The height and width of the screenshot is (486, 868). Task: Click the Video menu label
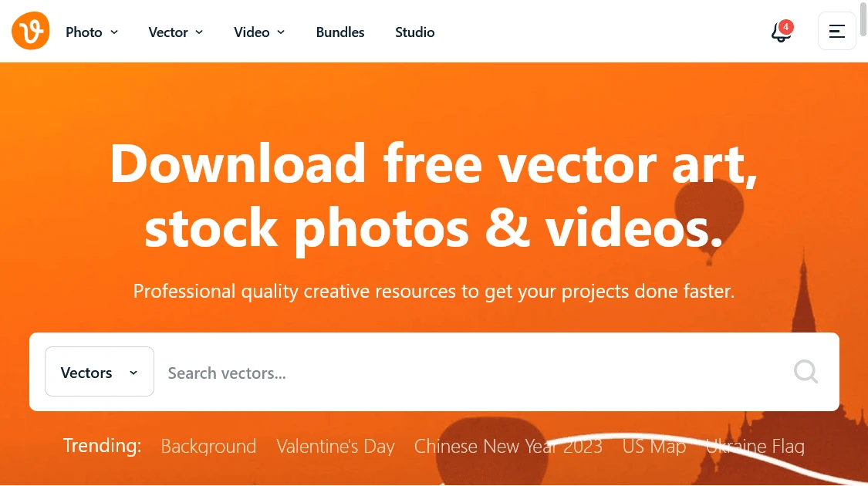252,32
